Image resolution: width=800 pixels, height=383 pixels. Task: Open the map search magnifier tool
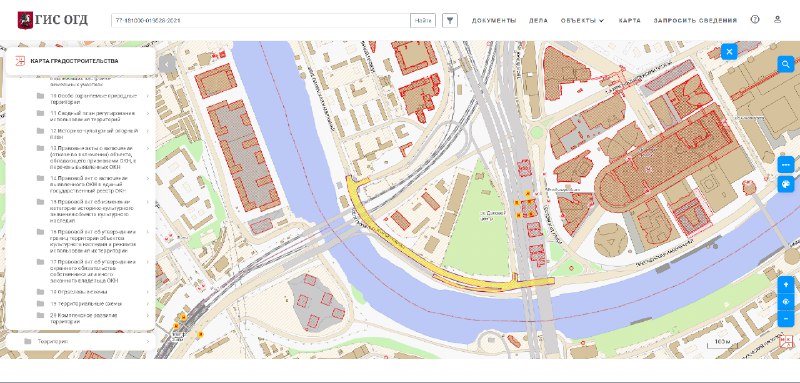pyautogui.click(x=785, y=64)
